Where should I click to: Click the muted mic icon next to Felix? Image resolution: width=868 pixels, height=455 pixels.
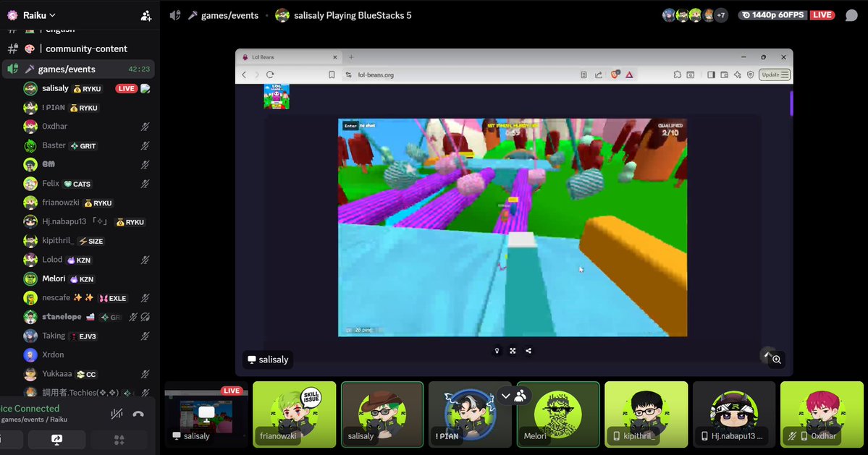(145, 184)
